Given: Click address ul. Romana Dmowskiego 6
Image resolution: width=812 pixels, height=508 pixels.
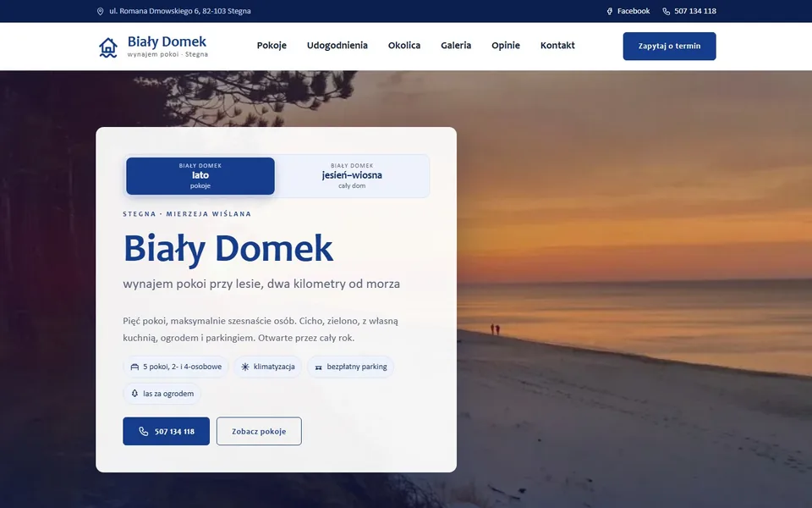Looking at the screenshot, I should (179, 11).
